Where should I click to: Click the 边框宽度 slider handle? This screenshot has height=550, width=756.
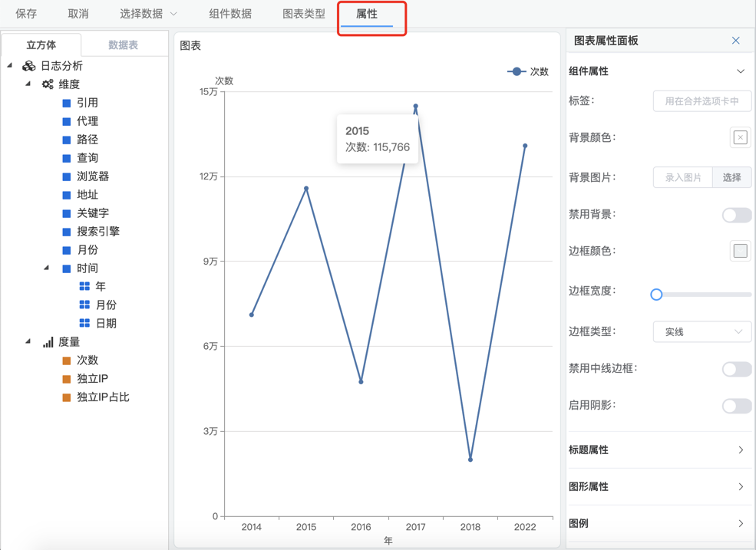tap(656, 295)
